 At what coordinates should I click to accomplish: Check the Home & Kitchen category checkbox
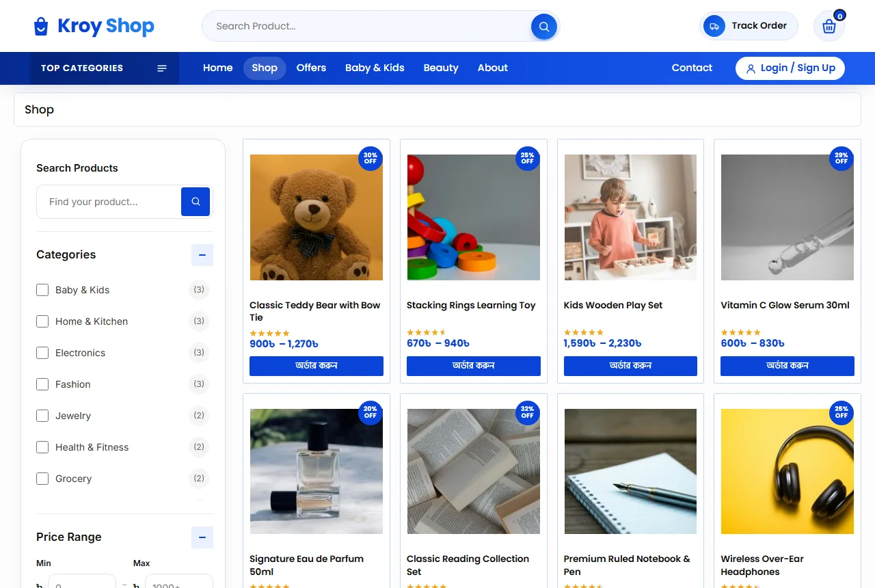42,321
